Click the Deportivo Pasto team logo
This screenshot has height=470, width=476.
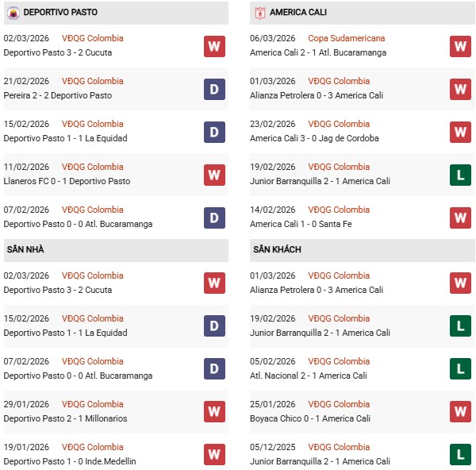pos(13,13)
